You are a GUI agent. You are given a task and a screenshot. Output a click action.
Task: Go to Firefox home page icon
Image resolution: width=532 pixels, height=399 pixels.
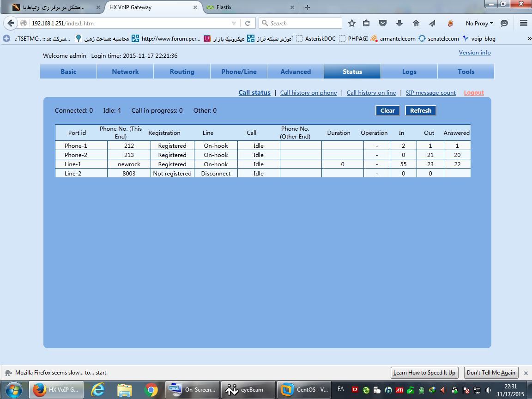[416, 23]
